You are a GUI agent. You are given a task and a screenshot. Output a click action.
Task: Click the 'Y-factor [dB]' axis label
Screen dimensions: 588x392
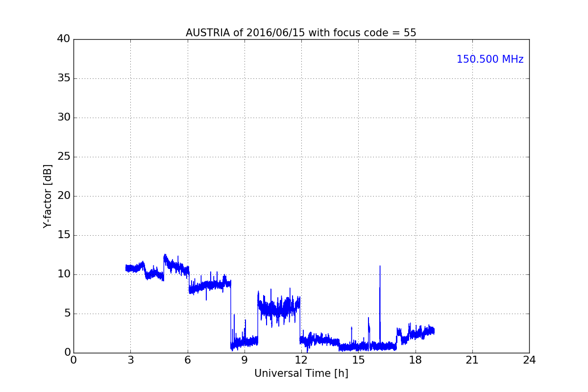click(x=48, y=196)
